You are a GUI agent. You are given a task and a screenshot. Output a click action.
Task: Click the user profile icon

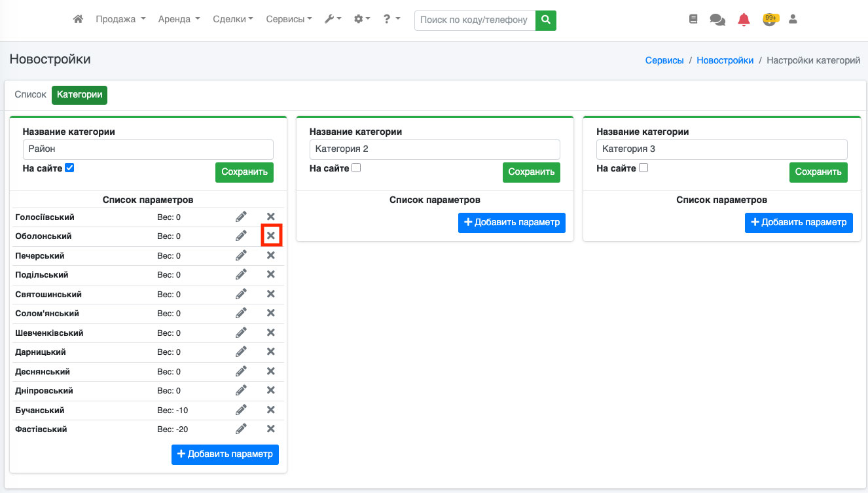point(793,20)
